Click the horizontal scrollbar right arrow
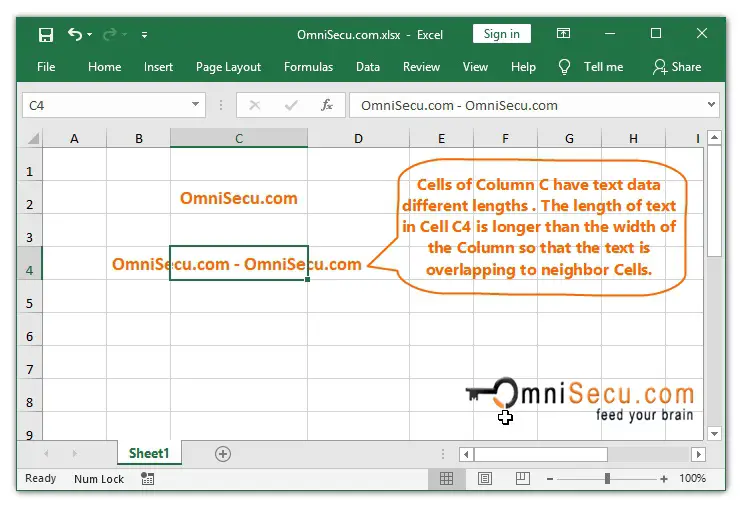 coord(698,454)
